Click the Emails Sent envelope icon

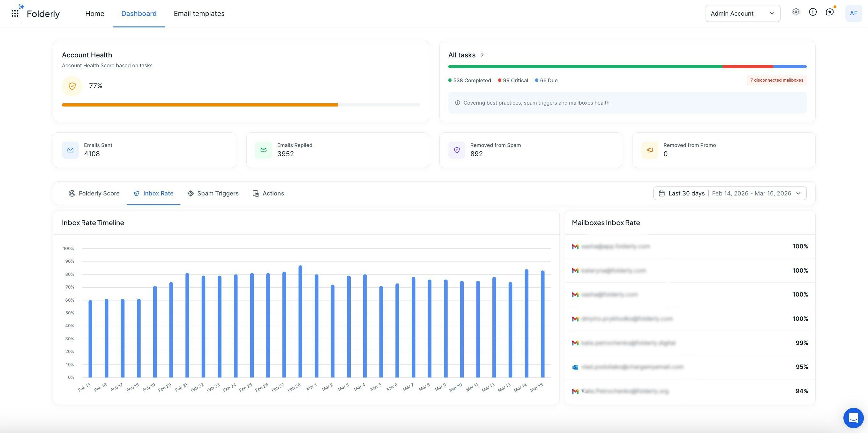pyautogui.click(x=71, y=150)
